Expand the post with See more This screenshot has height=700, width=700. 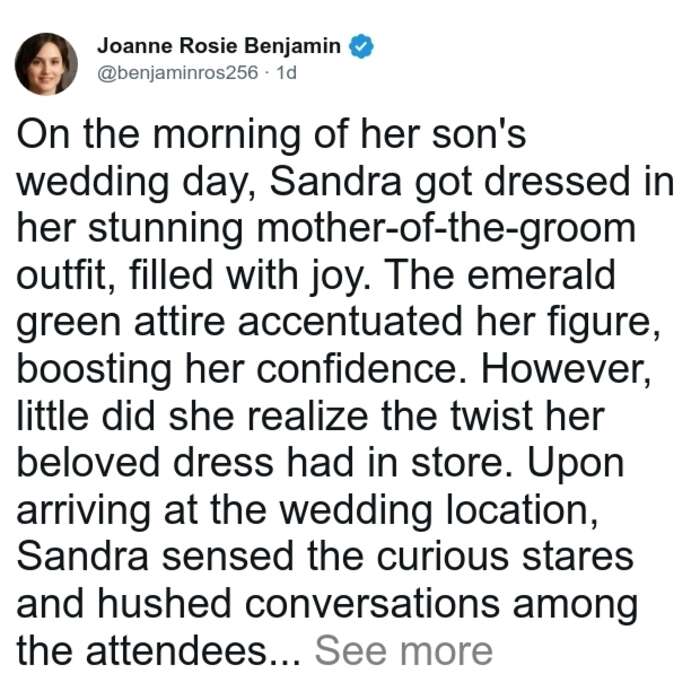pyautogui.click(x=404, y=651)
